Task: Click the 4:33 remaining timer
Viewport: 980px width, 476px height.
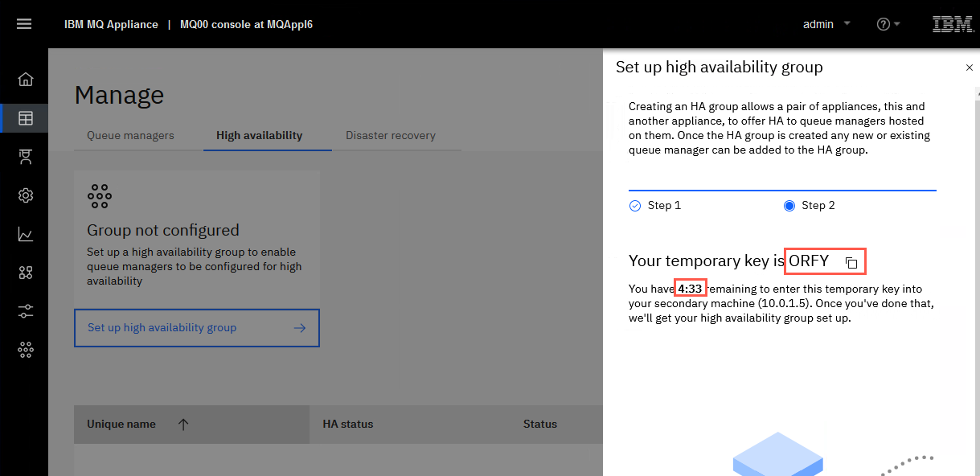Action: tap(691, 289)
